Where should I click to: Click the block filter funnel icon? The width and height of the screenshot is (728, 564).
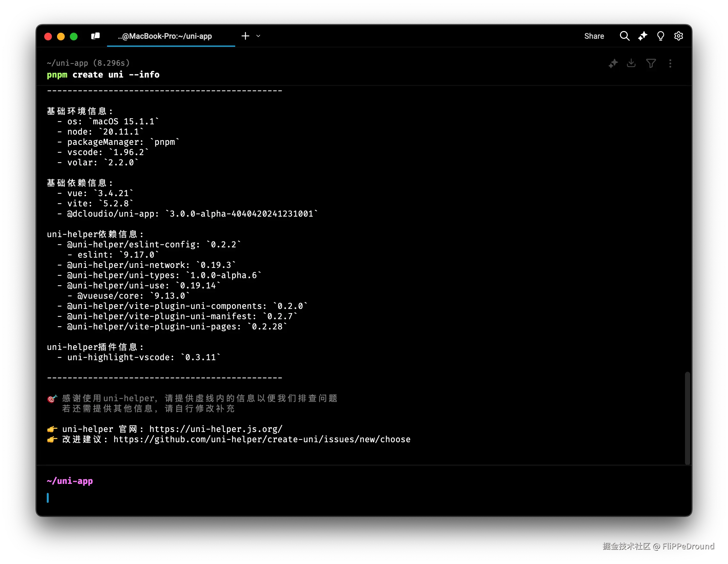tap(651, 63)
